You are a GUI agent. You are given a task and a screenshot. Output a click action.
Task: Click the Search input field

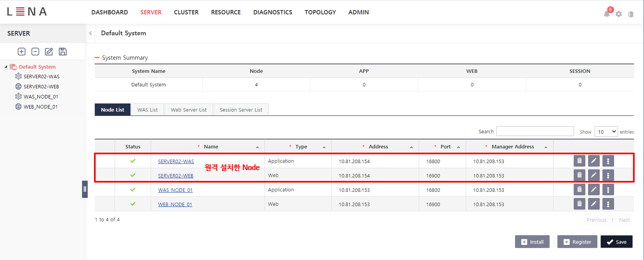(535, 131)
